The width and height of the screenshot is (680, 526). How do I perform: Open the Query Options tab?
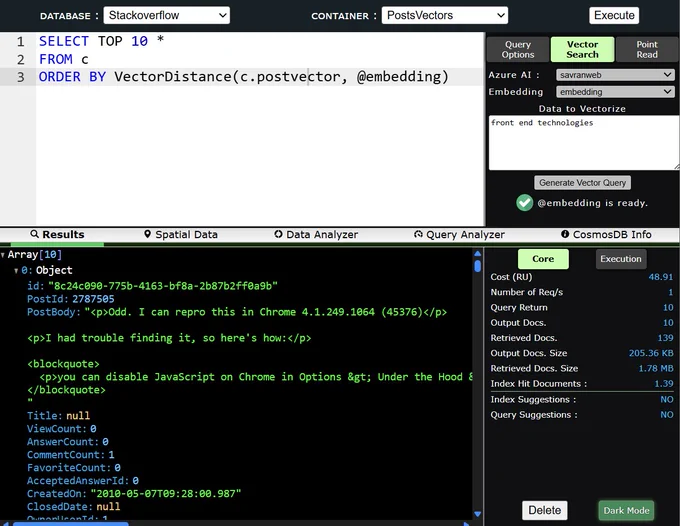click(518, 49)
